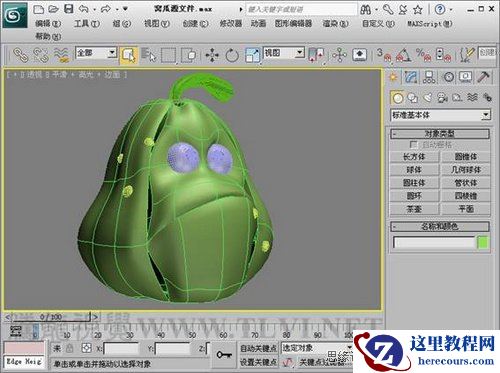Screen dimensions: 500x373
Task: Choose the rectangular selection region tool
Action: 168,55
